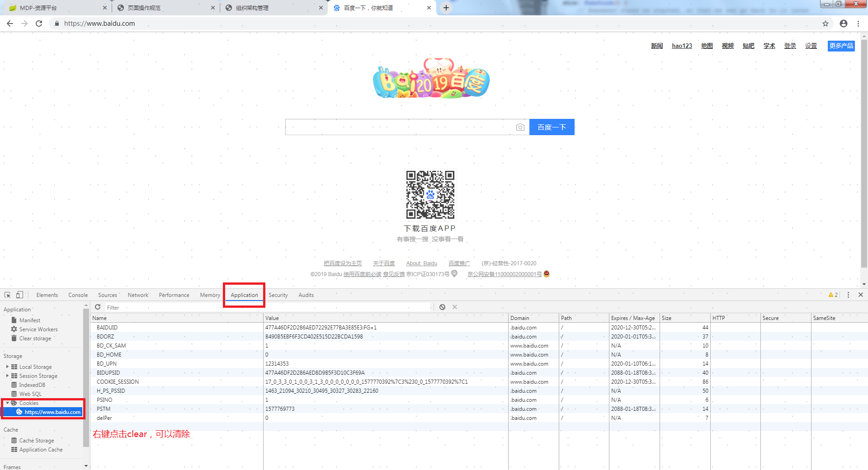Switch to the Network tab in DevTools
This screenshot has height=470, width=868.
point(138,295)
